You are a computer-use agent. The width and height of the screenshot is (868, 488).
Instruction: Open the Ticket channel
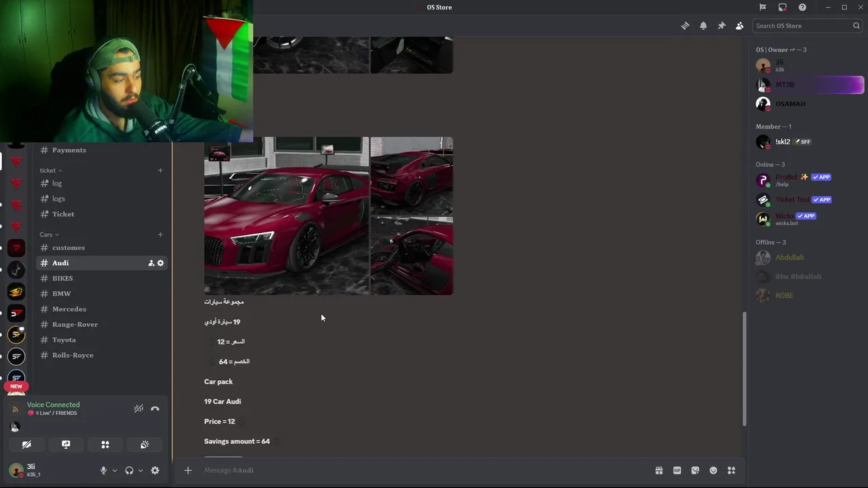102,214
